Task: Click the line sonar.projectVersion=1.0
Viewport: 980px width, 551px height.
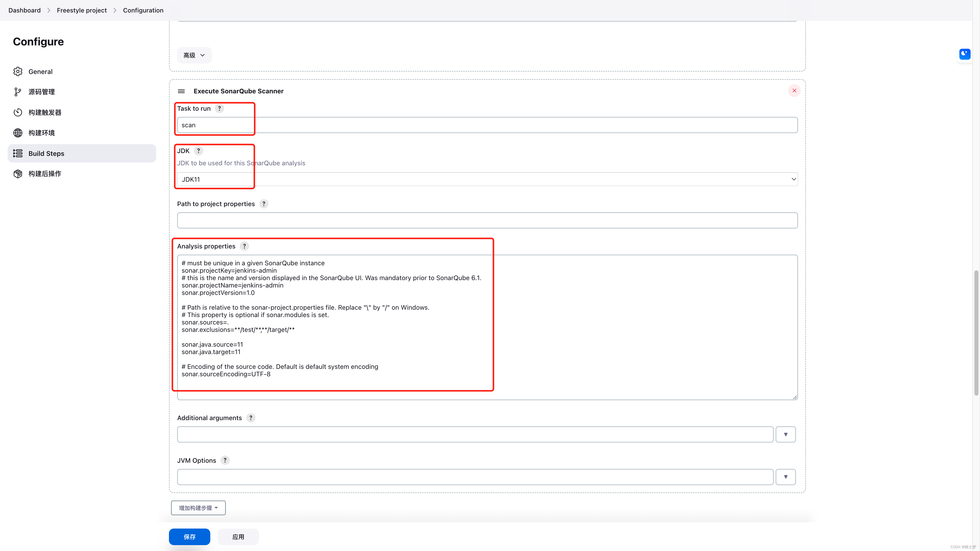Action: pyautogui.click(x=218, y=293)
